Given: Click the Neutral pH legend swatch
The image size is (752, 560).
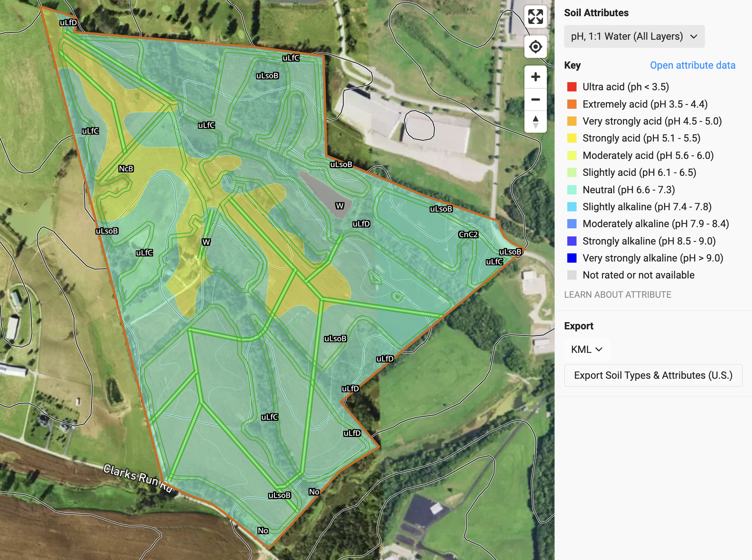Looking at the screenshot, I should pos(572,190).
